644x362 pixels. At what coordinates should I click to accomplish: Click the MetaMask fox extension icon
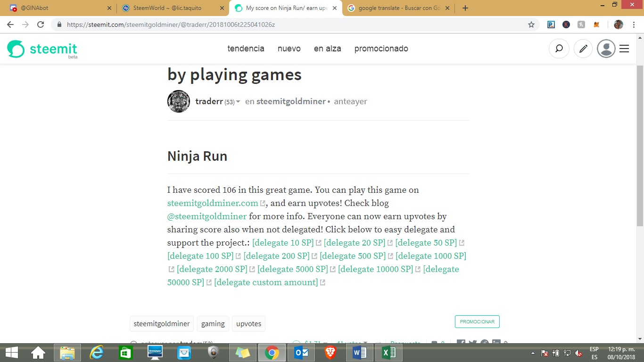tap(596, 25)
